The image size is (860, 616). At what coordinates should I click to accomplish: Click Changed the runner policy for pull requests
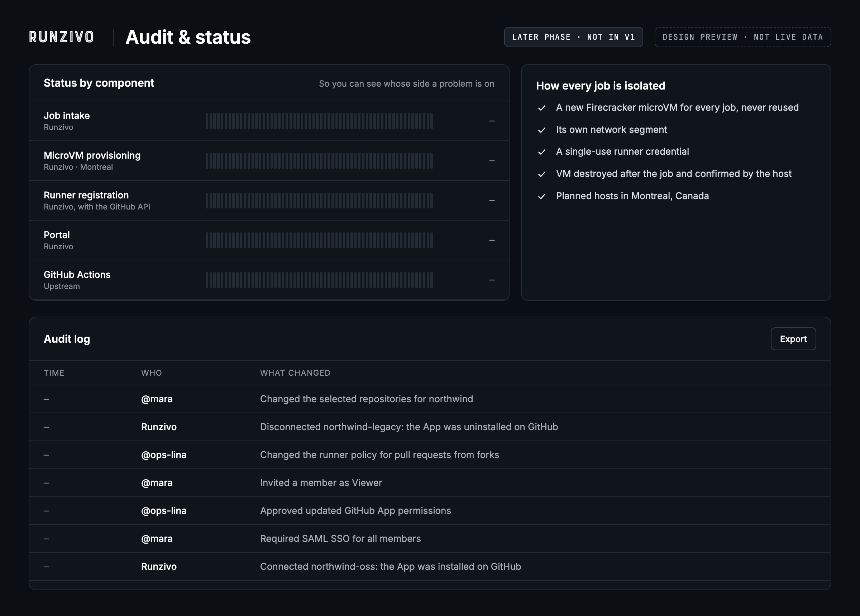379,455
